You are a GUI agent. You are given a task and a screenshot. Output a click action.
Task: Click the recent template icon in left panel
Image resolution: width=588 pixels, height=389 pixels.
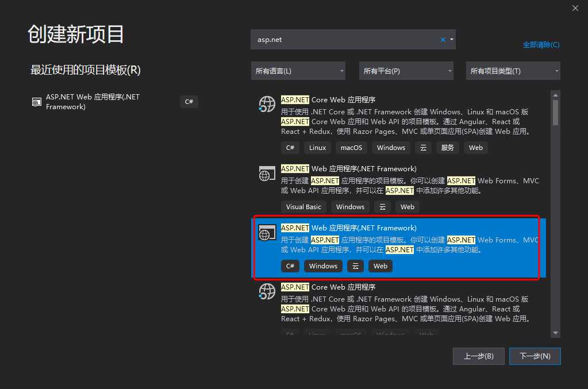click(x=37, y=102)
